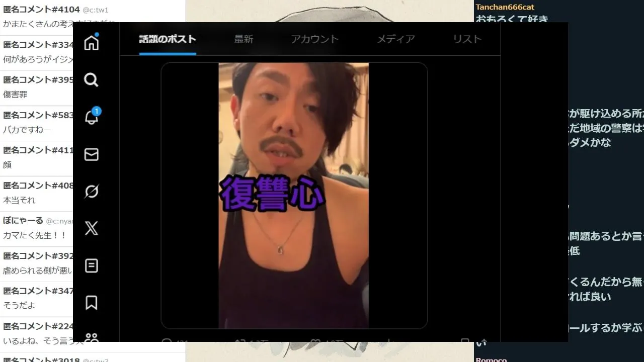644x362 pixels.
Task: Click the comment text そうだよ
Action: click(x=19, y=305)
